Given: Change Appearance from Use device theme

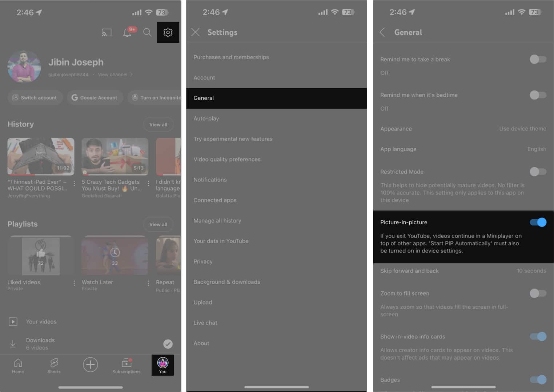Looking at the screenshot, I should tap(463, 129).
